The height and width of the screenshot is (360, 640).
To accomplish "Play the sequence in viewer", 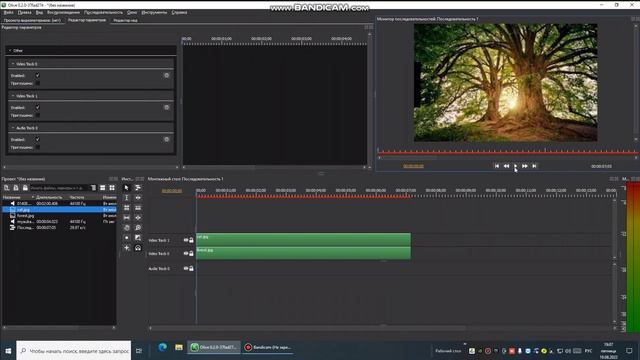I will [516, 166].
